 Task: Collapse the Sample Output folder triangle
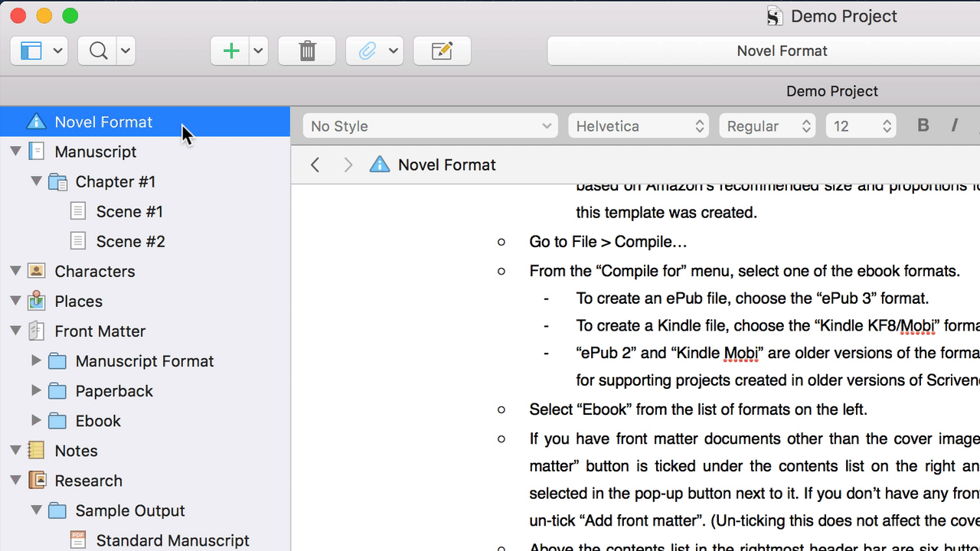36,510
